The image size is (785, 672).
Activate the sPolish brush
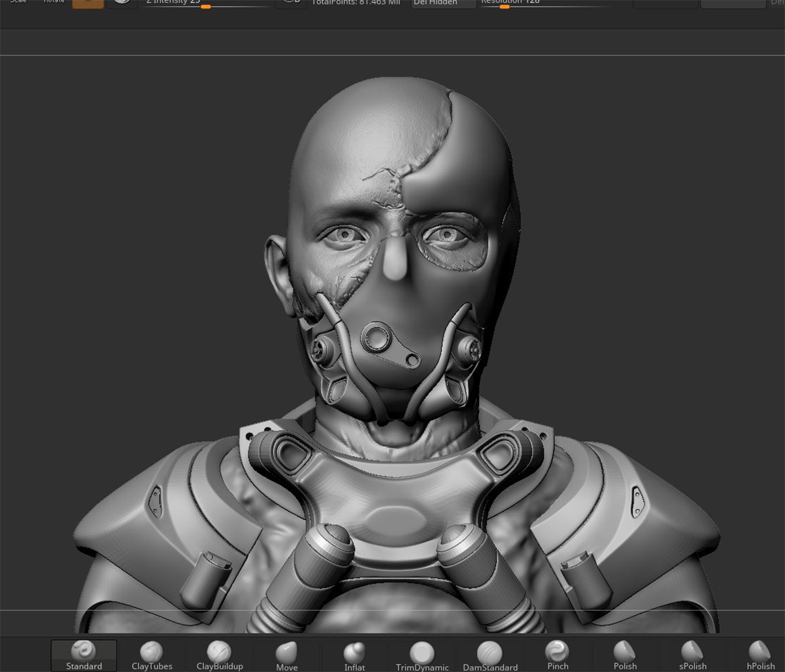[693, 656]
